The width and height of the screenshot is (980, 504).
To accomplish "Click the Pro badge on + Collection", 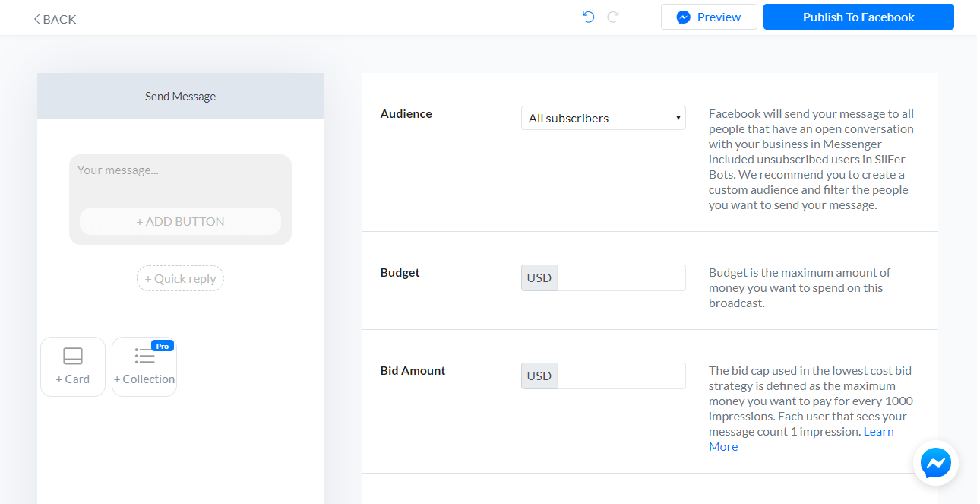I will tap(162, 344).
